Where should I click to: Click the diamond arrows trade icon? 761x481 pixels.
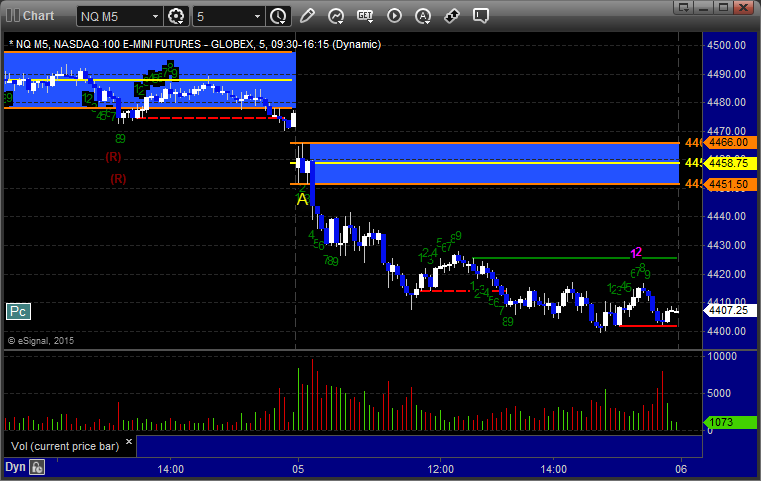click(452, 16)
